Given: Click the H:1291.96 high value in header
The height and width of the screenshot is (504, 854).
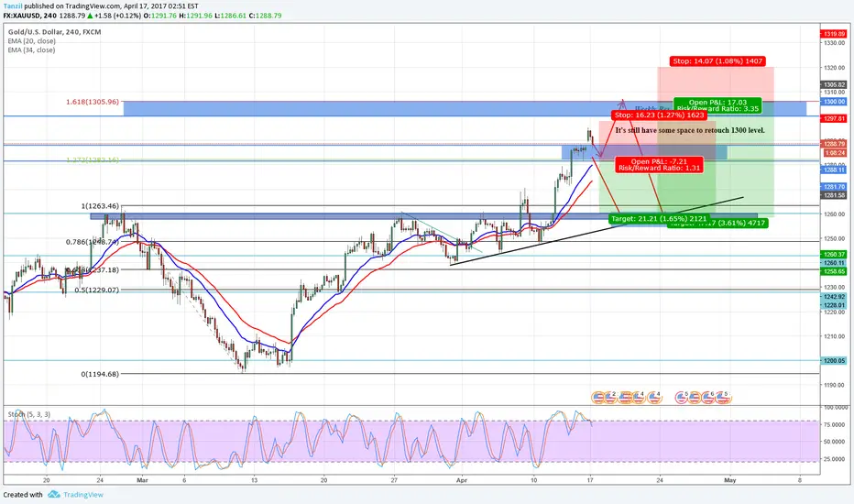Looking at the screenshot, I should tap(196, 16).
